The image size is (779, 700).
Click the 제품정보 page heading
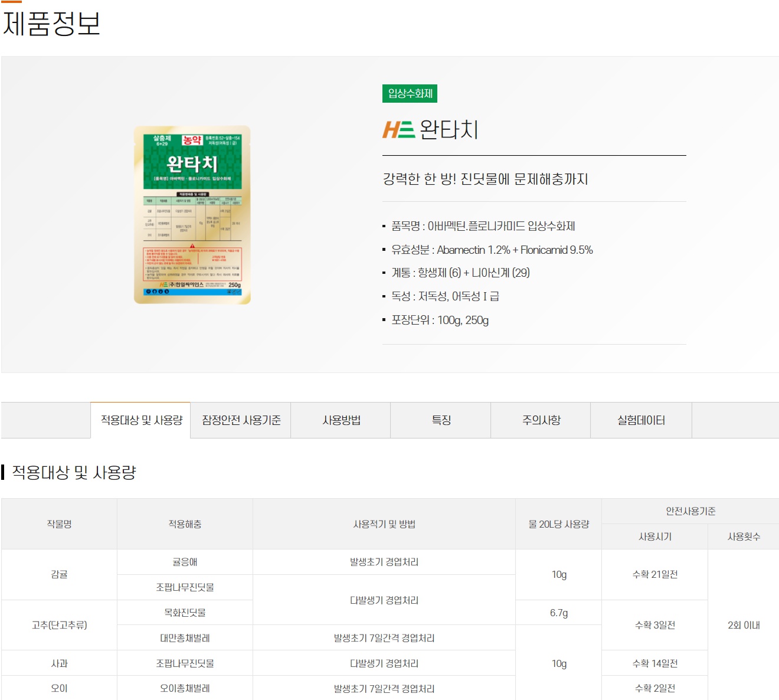click(x=52, y=24)
